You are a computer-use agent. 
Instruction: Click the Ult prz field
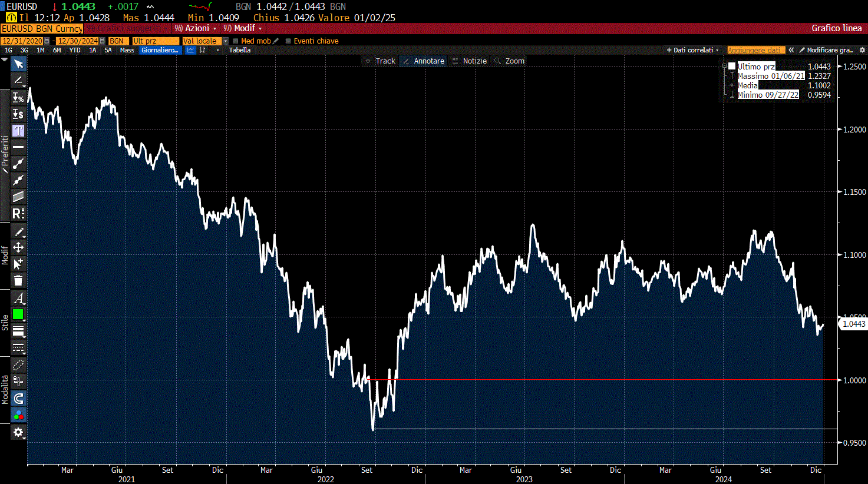point(156,41)
